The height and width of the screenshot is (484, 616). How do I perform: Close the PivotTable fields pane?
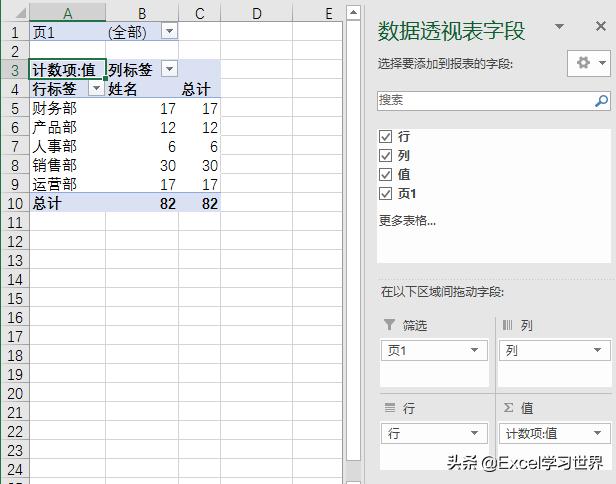601,26
